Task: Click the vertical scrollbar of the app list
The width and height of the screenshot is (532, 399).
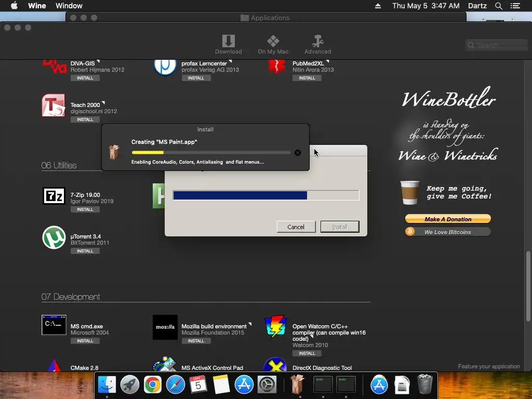Action: [528, 286]
